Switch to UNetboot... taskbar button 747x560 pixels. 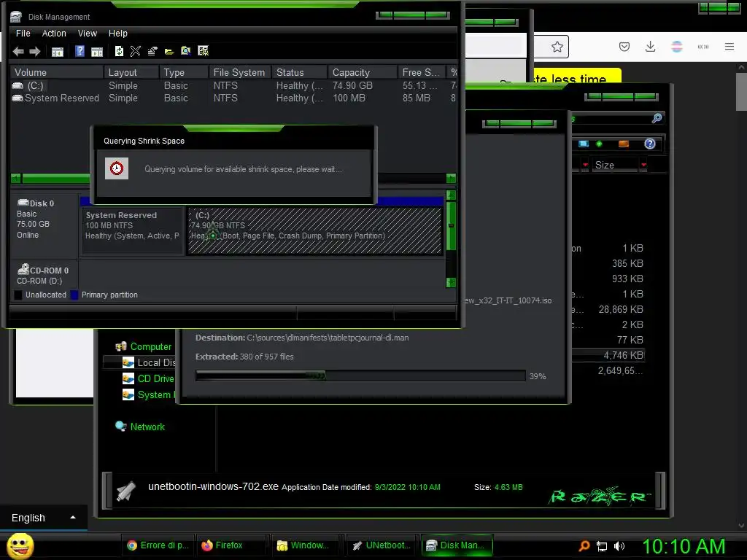[380, 545]
